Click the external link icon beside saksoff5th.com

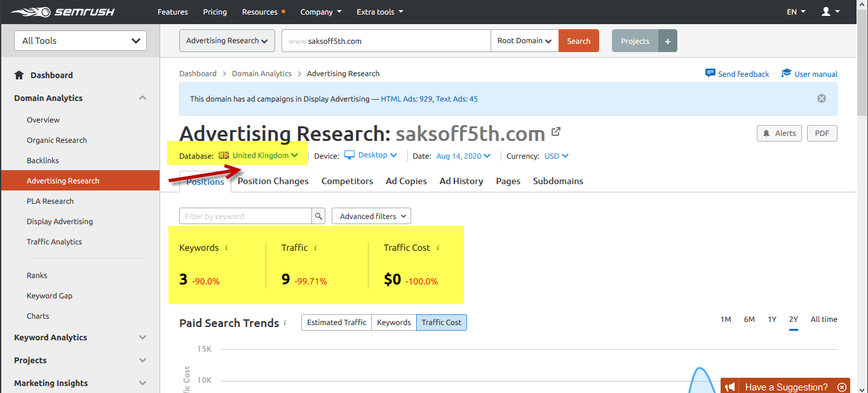556,131
